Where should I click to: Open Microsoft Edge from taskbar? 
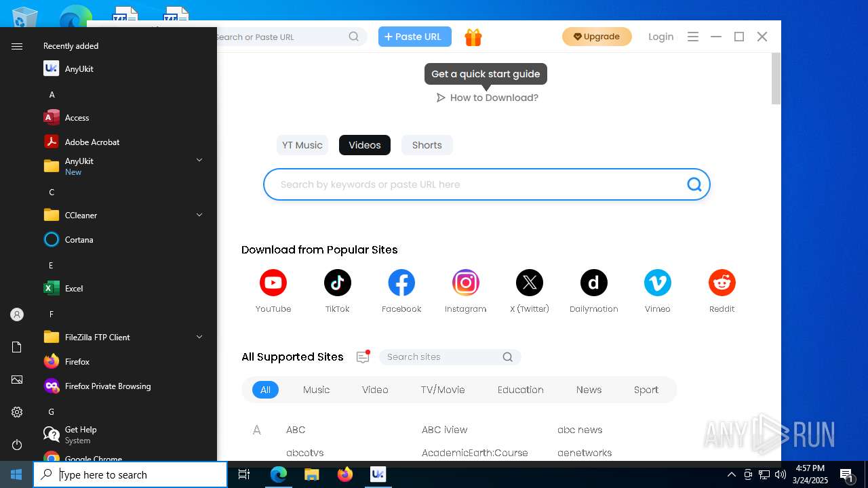(x=279, y=474)
